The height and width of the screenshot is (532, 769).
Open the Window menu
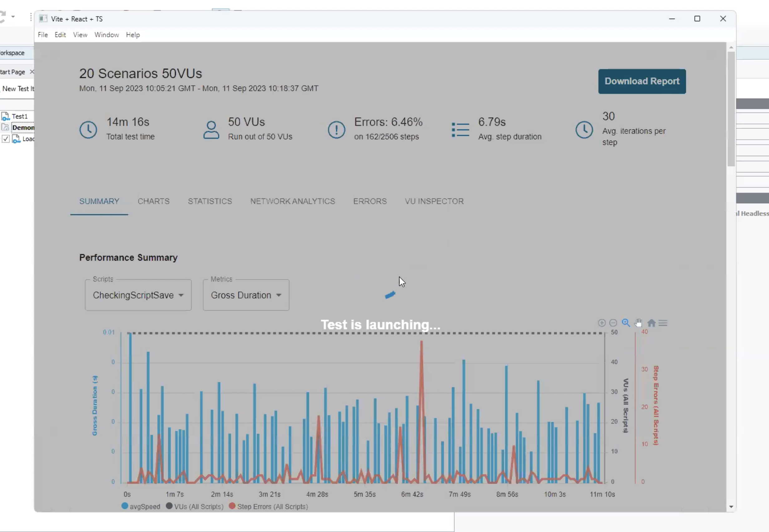pos(106,35)
